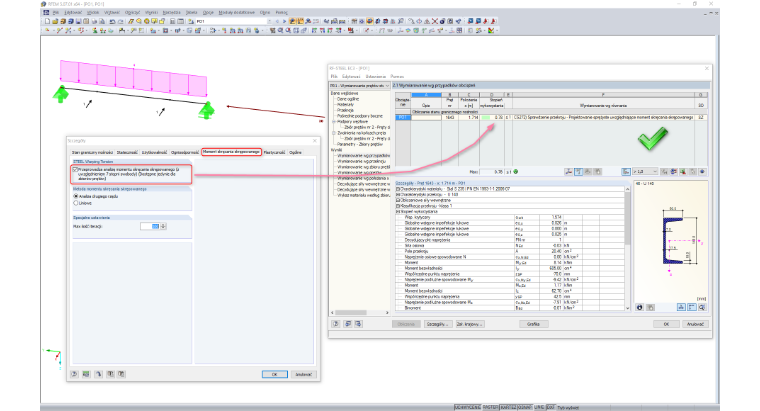760x411 pixels.
Task: Click second footer icon in STEEL EC3 window
Action: (x=348, y=324)
